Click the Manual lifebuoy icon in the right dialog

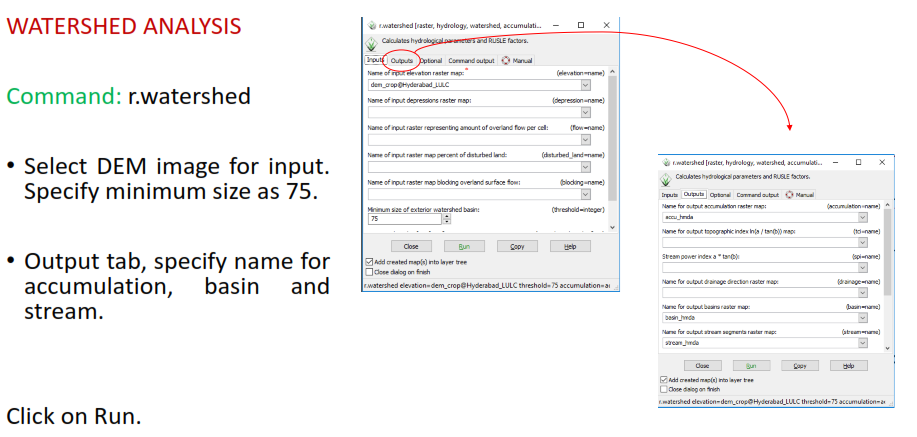coord(790,194)
